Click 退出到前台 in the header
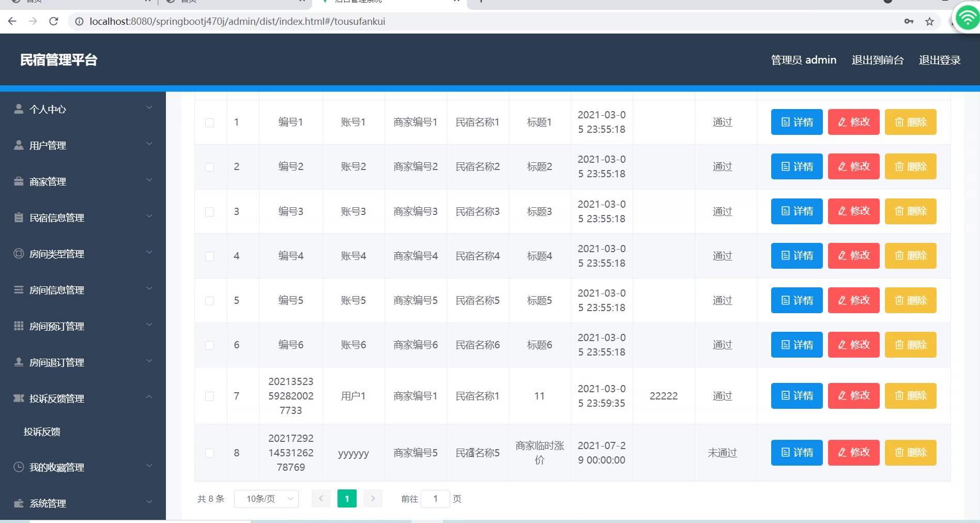This screenshot has height=523, width=980. pyautogui.click(x=878, y=60)
